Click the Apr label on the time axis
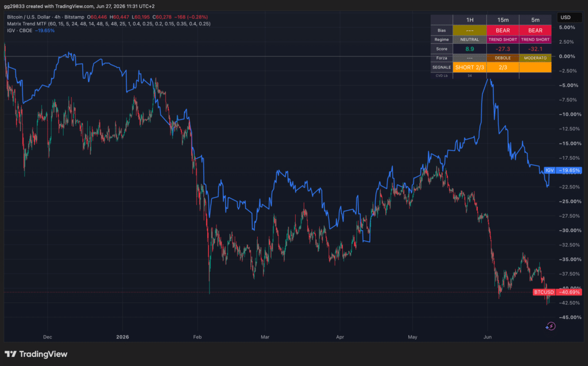The height and width of the screenshot is (366, 588). point(340,337)
